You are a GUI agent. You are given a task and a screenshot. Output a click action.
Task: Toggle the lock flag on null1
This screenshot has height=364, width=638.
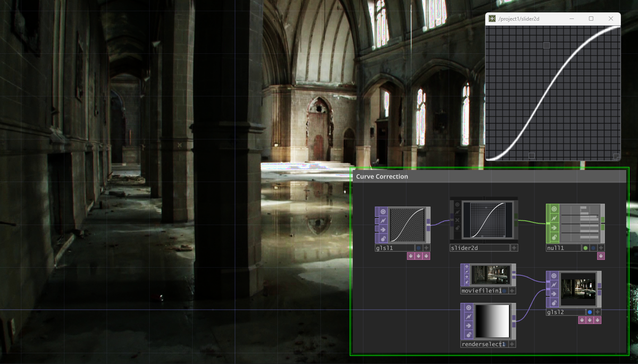click(x=554, y=236)
